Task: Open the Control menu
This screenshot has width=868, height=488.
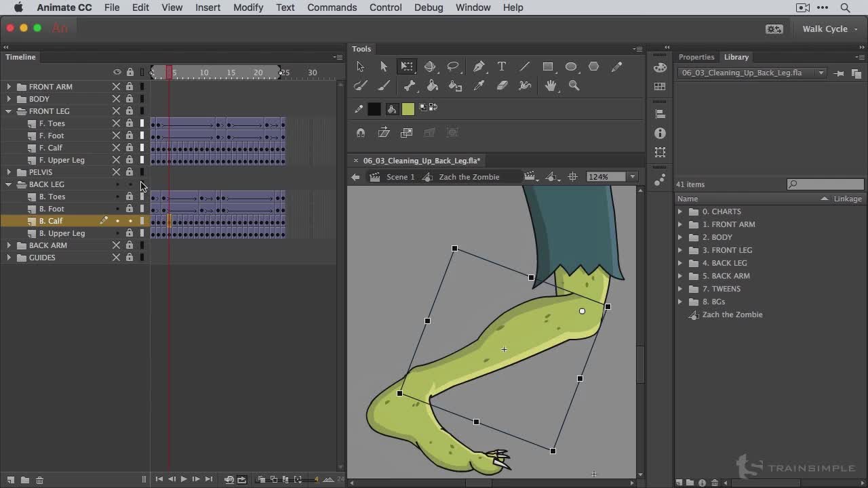Action: [x=386, y=7]
